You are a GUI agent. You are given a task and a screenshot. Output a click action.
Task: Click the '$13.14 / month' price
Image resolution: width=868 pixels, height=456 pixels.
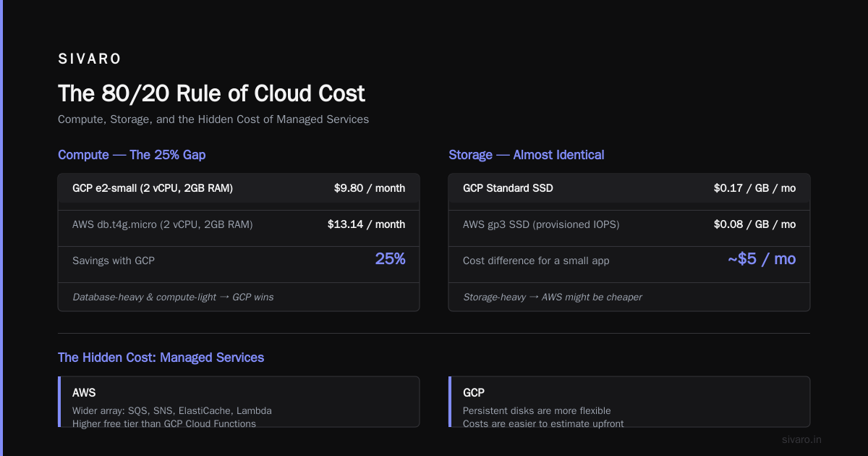(366, 224)
